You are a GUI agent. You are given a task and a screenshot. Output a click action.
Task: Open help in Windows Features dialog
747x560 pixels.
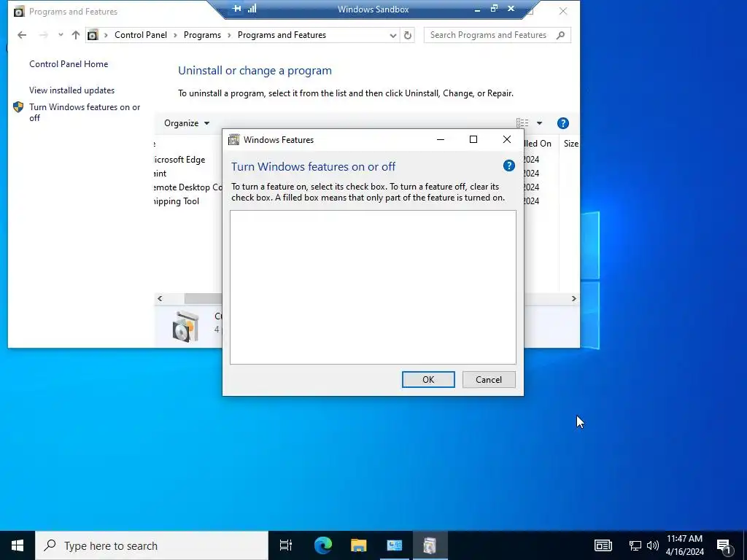click(x=508, y=166)
